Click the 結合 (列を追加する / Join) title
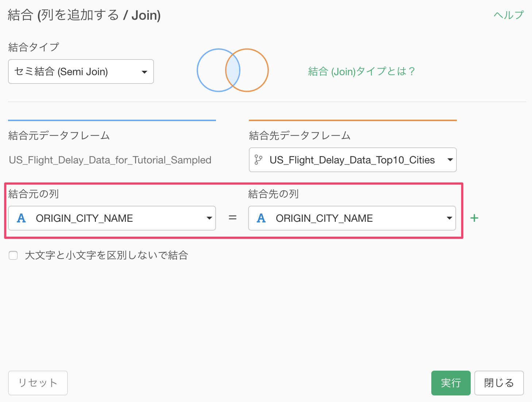 tap(84, 15)
